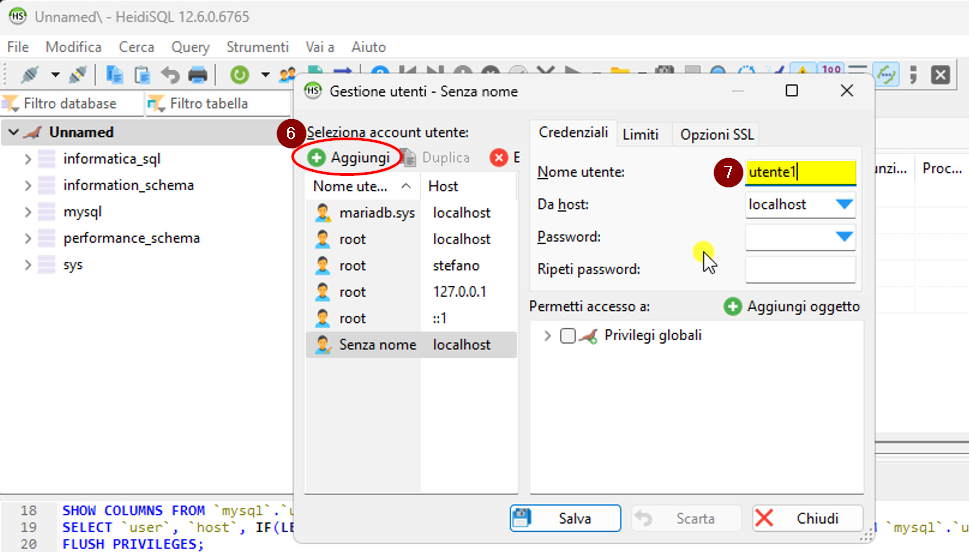
Task: Expand the Privilegi globali node
Action: coord(547,336)
